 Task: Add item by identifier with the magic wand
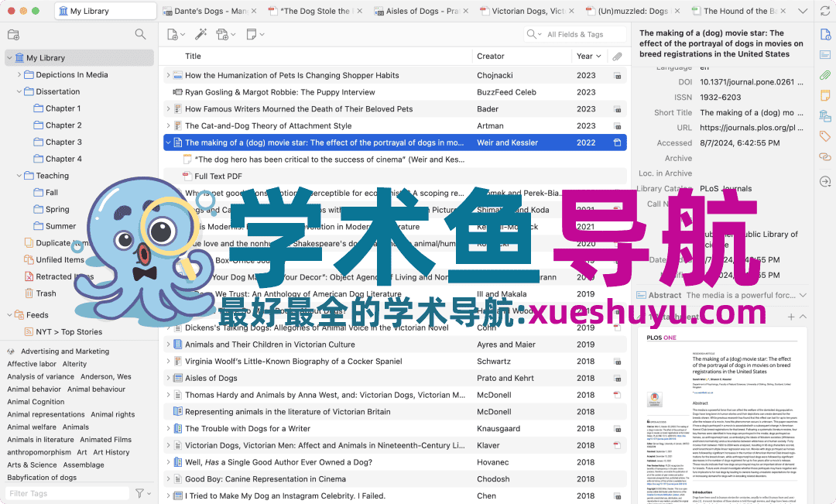(x=201, y=34)
